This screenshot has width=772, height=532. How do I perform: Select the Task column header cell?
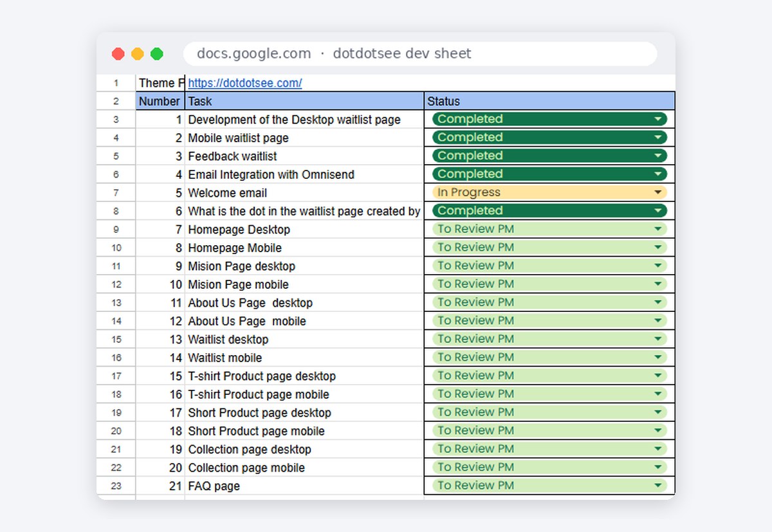click(x=304, y=101)
